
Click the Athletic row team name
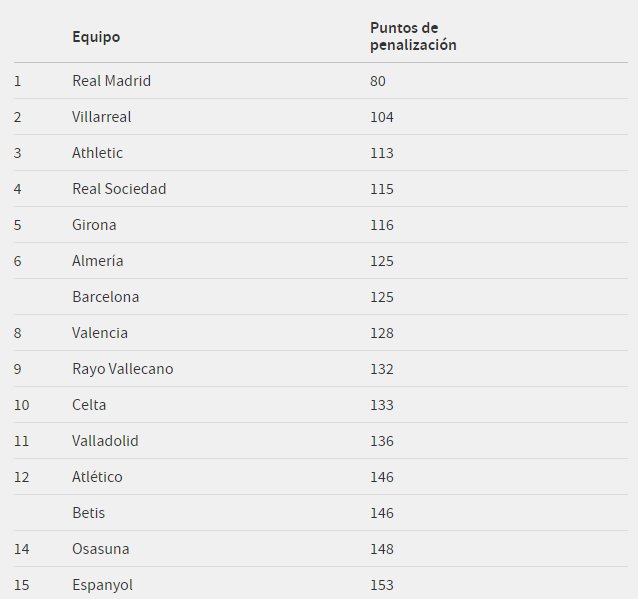pos(97,153)
